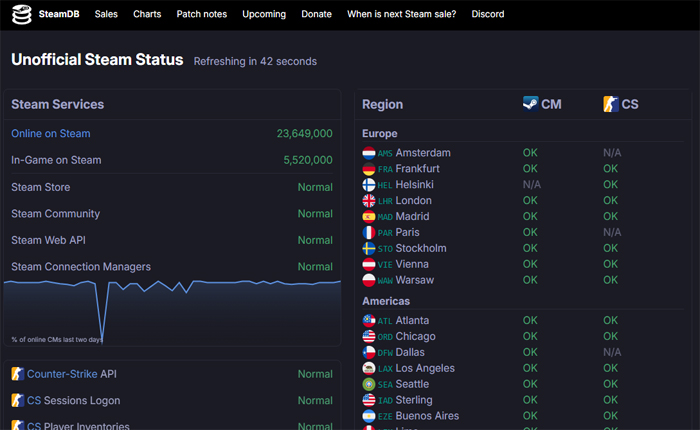This screenshot has width=700, height=430.
Task: Click the Counter-Strike API row icon
Action: 17,374
